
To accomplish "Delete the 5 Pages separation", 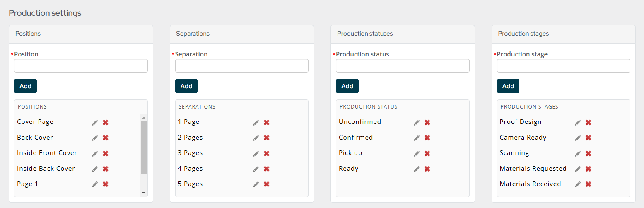I will [x=267, y=184].
